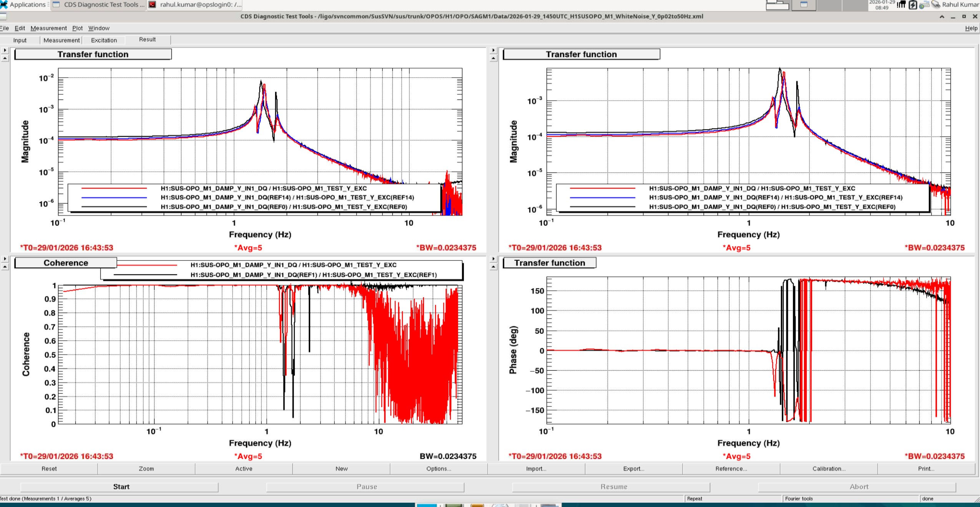Click up arrow beside top-left Transfer function title
The image size is (980, 507).
[5, 58]
